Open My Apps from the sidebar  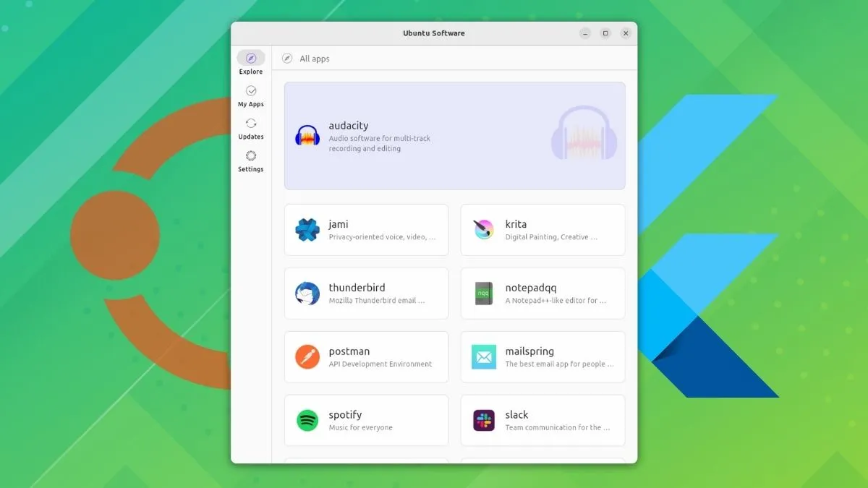251,93
